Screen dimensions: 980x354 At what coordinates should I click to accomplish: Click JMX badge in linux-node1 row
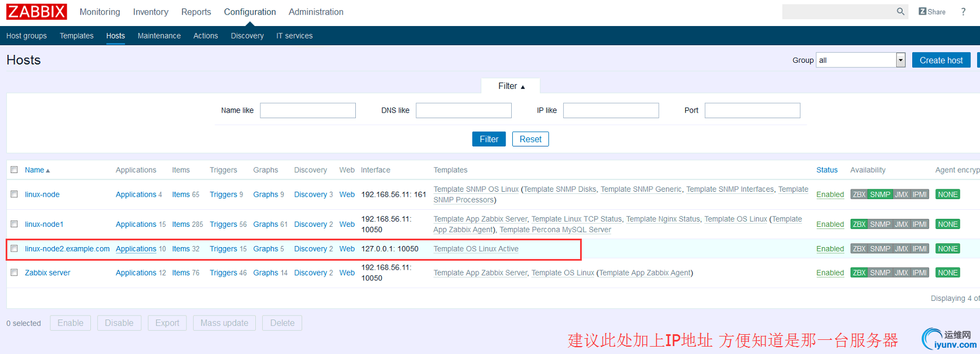pyautogui.click(x=901, y=225)
